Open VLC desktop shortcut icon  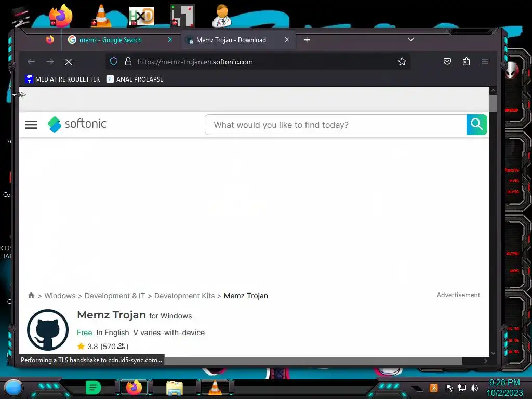(101, 16)
